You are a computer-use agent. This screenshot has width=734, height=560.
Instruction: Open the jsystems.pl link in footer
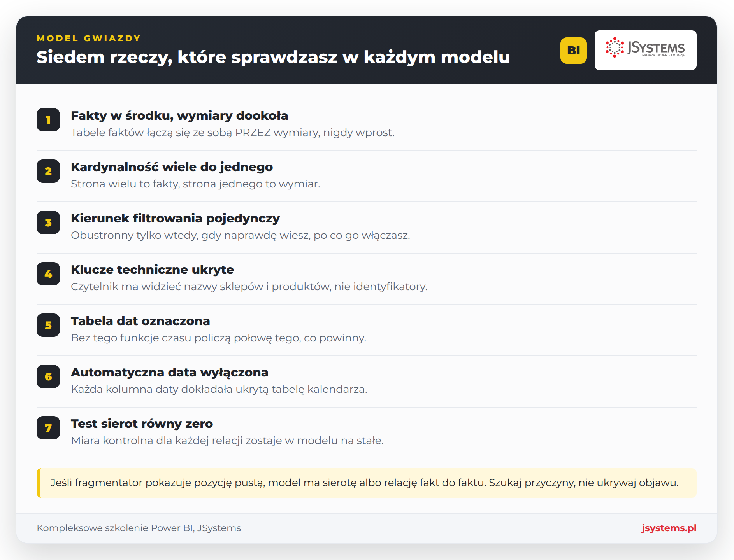[x=669, y=528]
